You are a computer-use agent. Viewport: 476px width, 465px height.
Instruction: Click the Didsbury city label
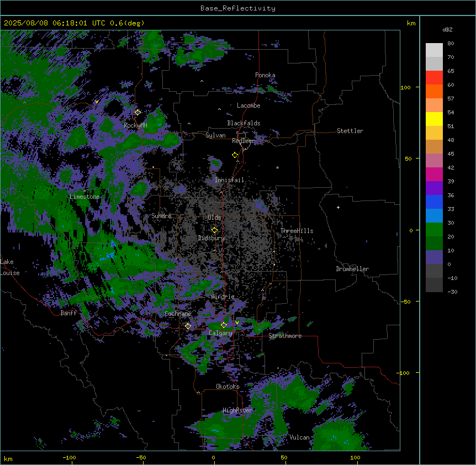pos(211,238)
